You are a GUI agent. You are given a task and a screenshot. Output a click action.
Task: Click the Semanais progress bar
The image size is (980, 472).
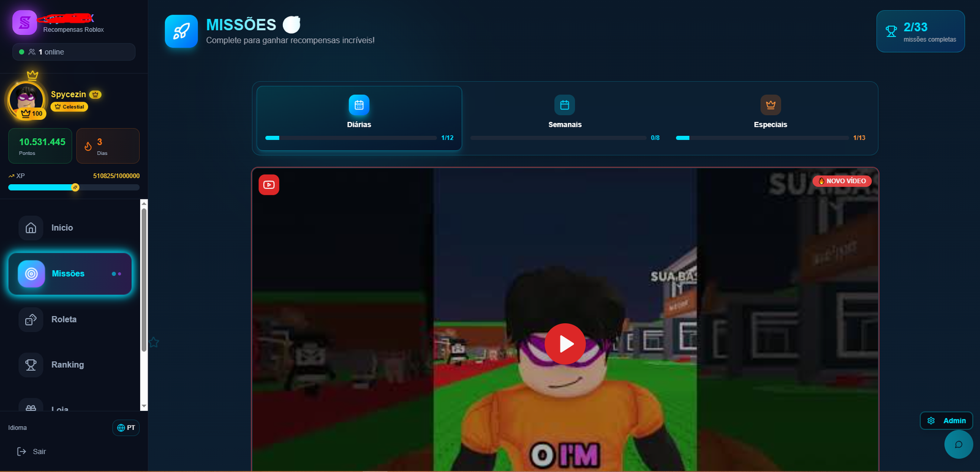[x=559, y=138]
